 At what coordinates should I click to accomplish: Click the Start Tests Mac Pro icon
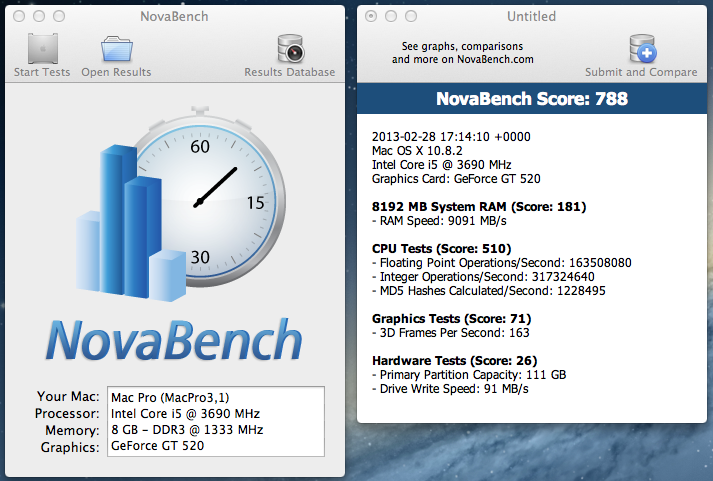point(43,48)
